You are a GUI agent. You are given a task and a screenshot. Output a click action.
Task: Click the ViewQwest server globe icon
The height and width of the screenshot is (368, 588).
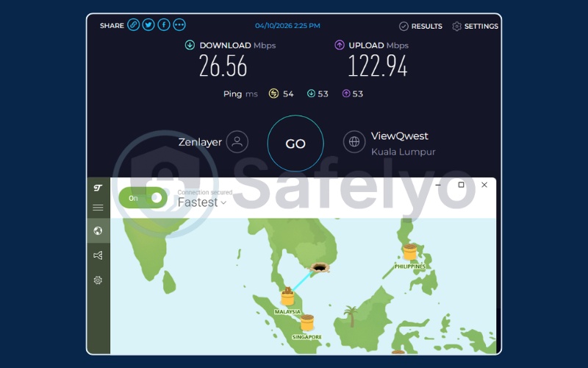(354, 141)
